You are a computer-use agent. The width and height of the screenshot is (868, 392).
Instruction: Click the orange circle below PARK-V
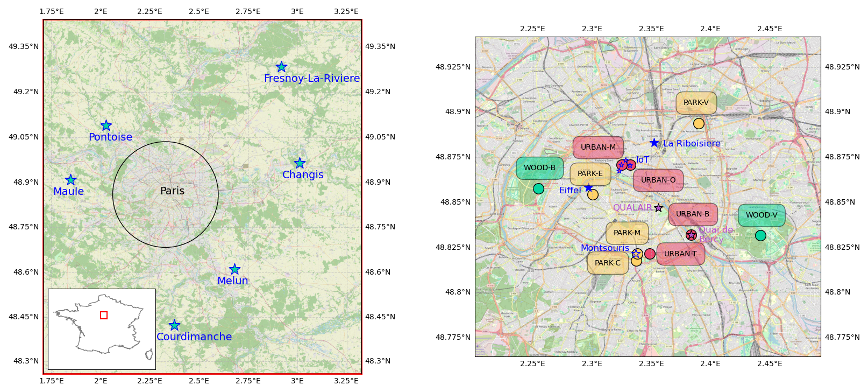click(699, 124)
